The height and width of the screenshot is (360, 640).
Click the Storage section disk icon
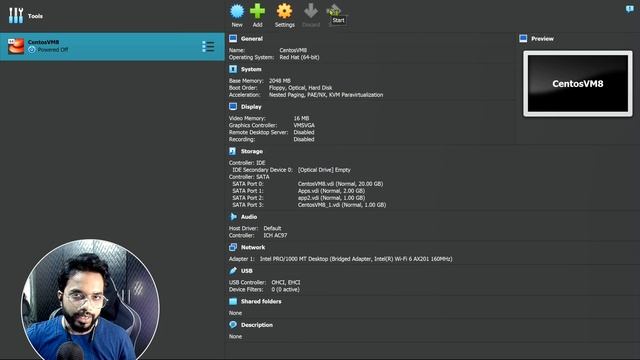click(x=233, y=151)
